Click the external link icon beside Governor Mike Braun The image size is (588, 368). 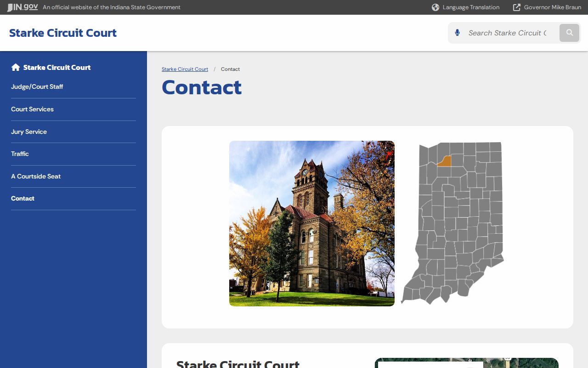[x=517, y=7]
